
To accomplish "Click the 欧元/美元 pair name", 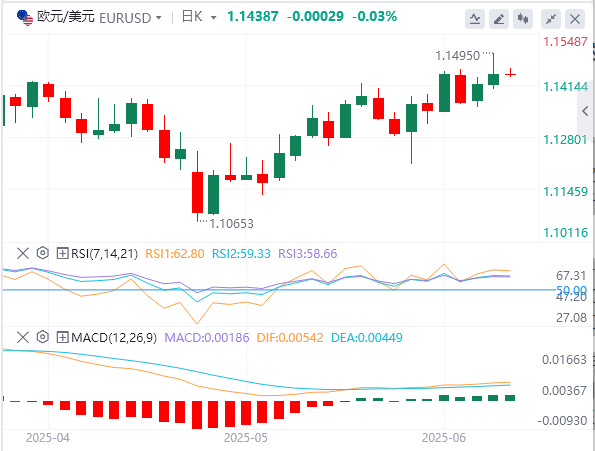I will [66, 17].
